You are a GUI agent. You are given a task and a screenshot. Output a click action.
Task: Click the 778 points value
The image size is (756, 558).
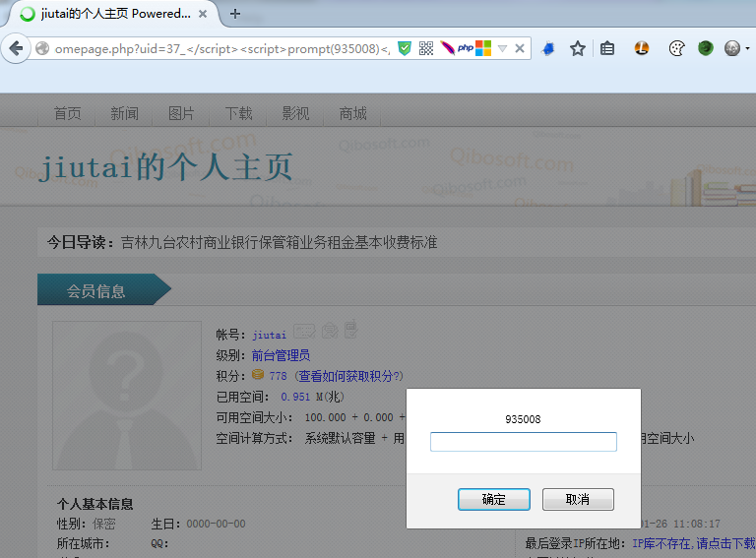pyautogui.click(x=279, y=376)
